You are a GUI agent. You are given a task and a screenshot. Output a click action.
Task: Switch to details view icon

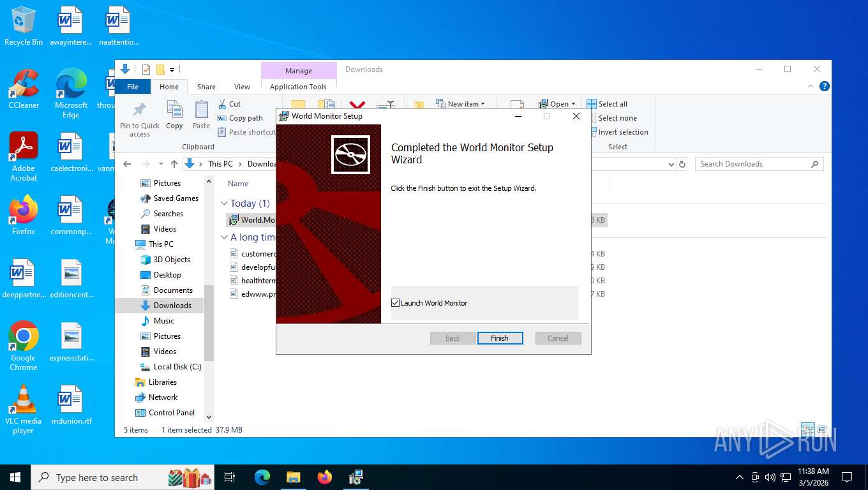point(807,430)
